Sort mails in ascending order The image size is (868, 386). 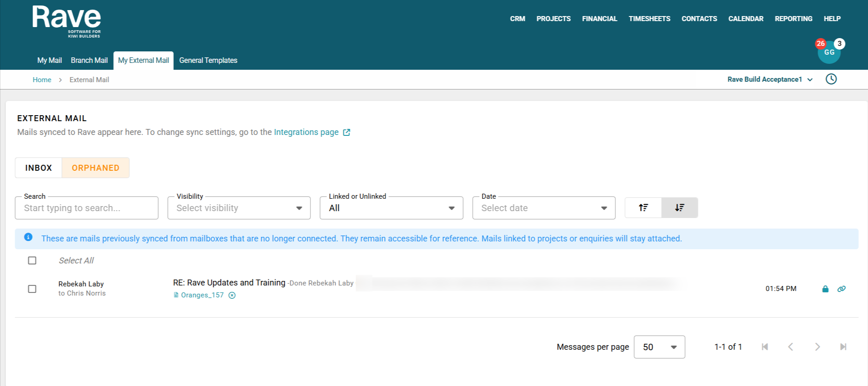pos(643,207)
